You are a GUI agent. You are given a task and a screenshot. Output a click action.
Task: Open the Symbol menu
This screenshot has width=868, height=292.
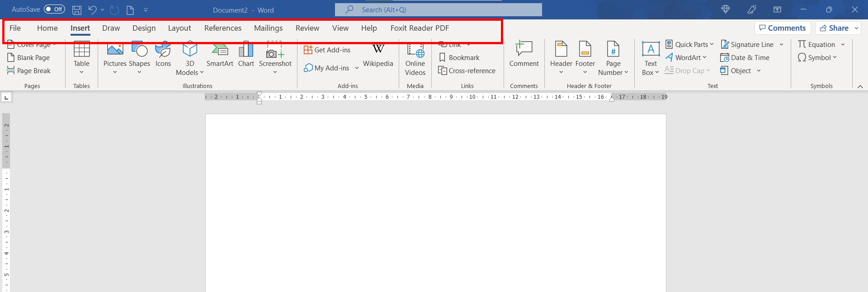[817, 57]
